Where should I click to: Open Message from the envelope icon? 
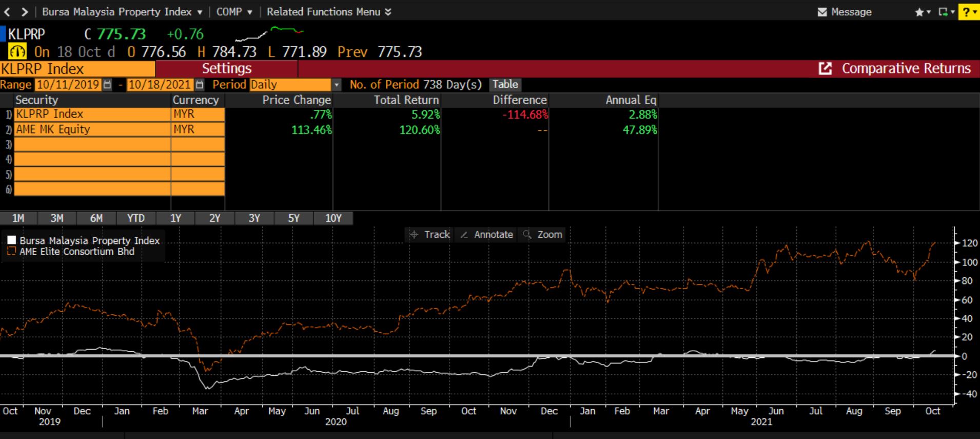click(x=845, y=12)
